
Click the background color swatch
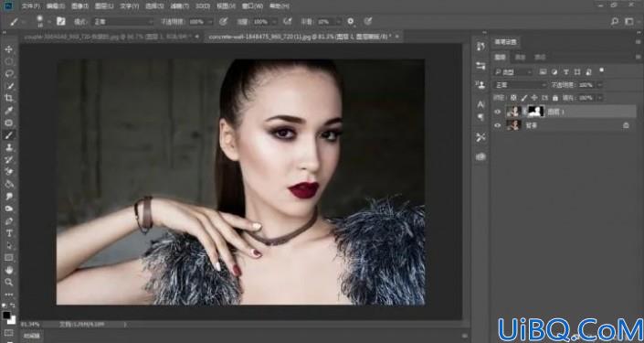point(12,320)
